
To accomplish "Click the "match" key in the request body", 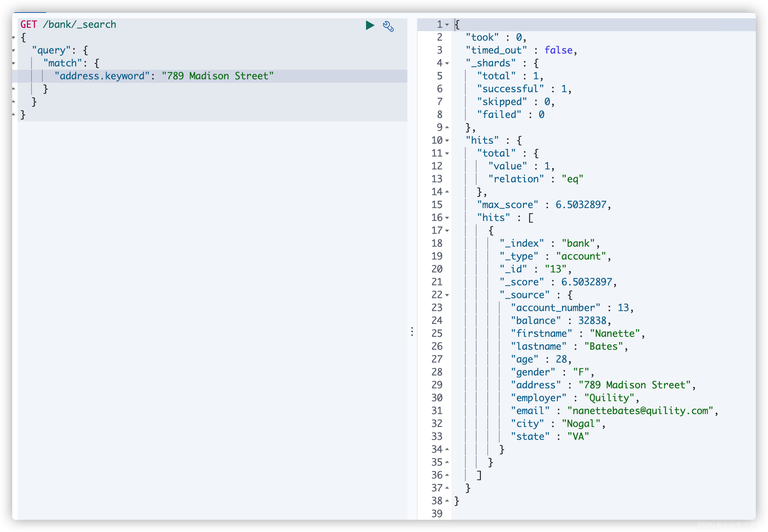I will 63,63.
